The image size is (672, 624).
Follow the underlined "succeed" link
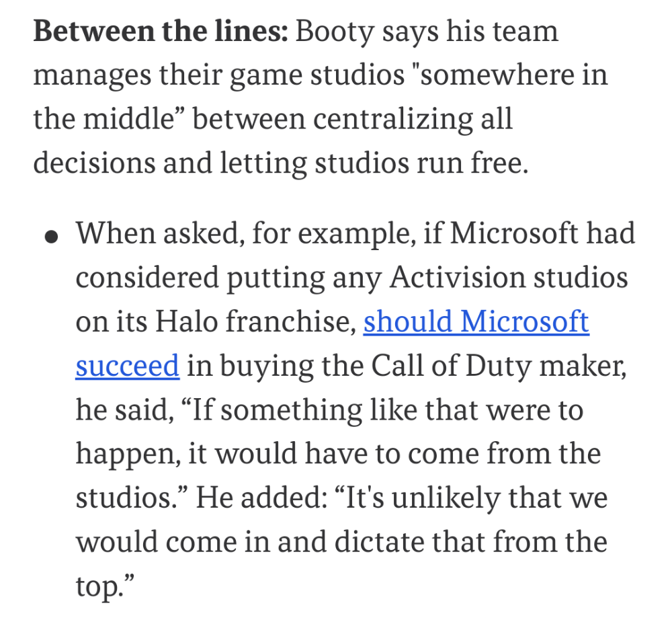click(x=127, y=366)
